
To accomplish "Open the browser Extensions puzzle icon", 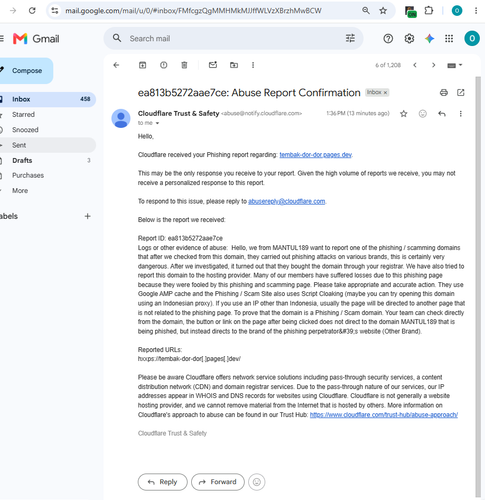I will 429,11.
